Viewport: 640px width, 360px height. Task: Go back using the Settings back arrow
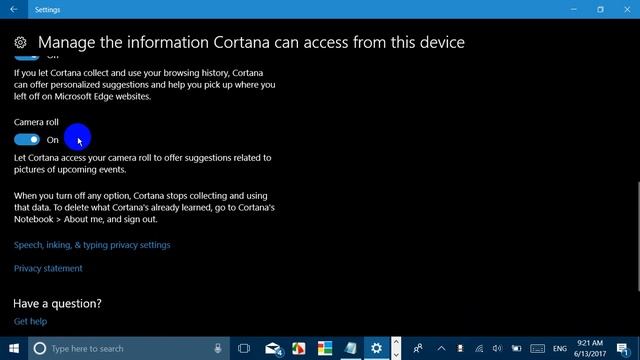tap(14, 9)
